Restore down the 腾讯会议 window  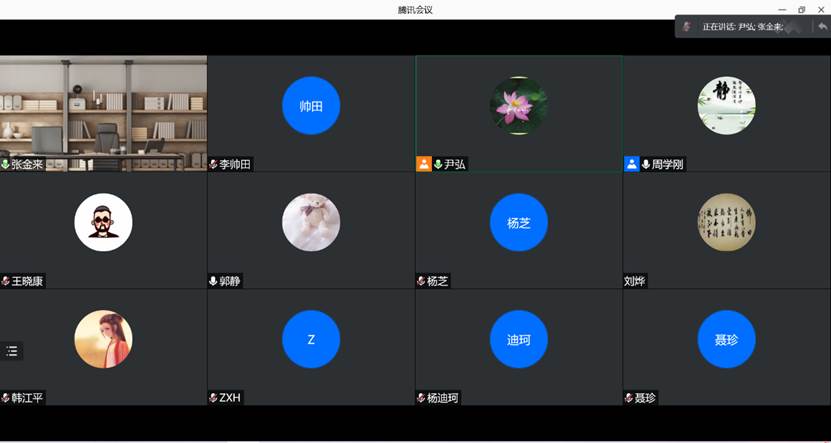pos(801,9)
